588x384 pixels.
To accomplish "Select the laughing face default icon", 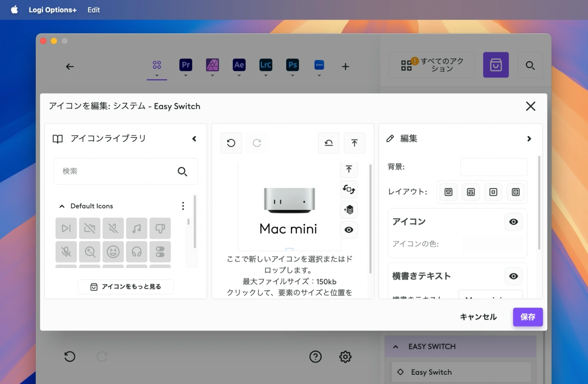I will click(x=113, y=251).
